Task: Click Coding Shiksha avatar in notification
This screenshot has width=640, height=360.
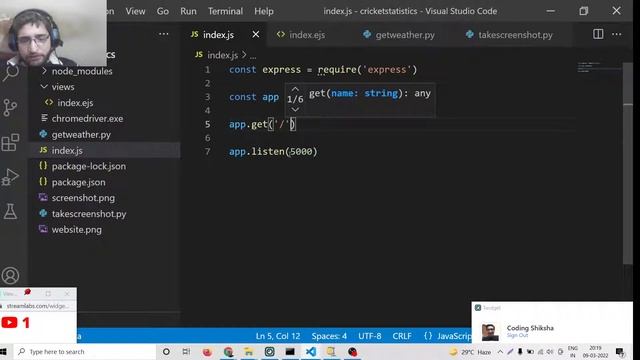Action: coord(490,331)
